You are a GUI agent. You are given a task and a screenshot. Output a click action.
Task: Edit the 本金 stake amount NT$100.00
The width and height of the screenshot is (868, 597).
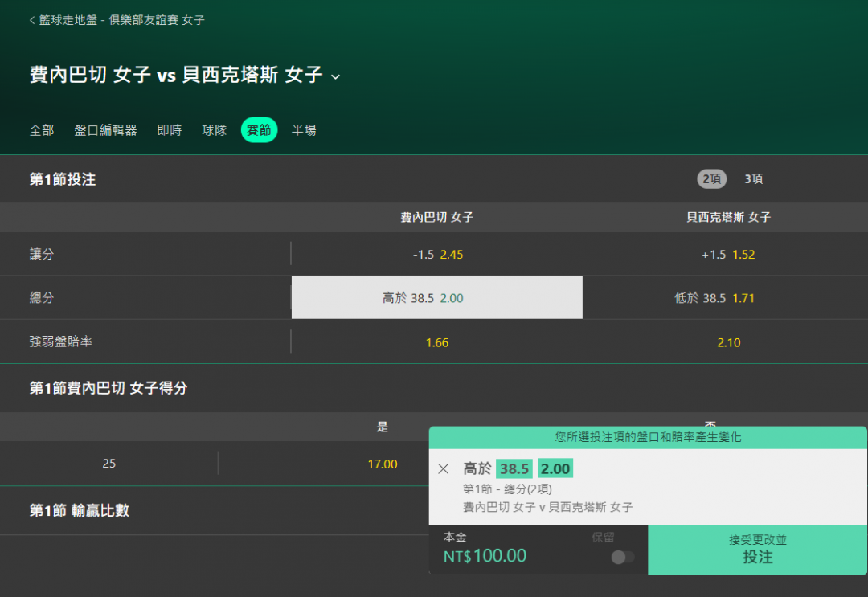(x=485, y=556)
